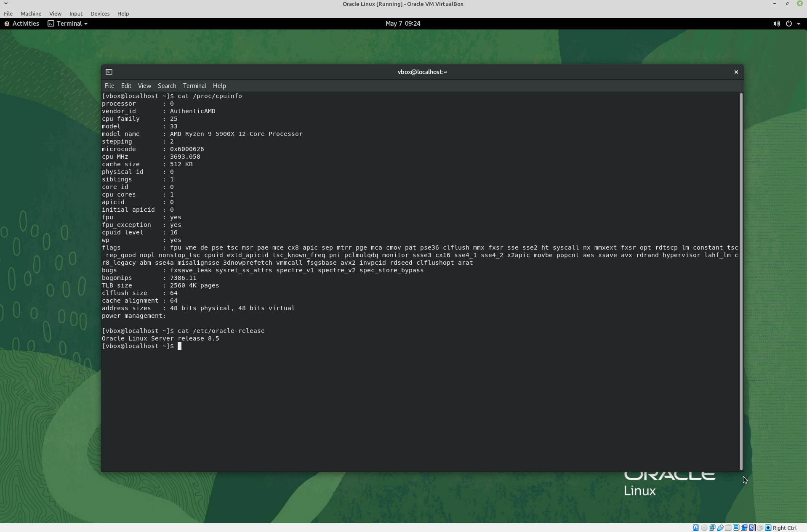
Task: Minimize the Oracle VM VirtualBox window
Action: [x=775, y=4]
